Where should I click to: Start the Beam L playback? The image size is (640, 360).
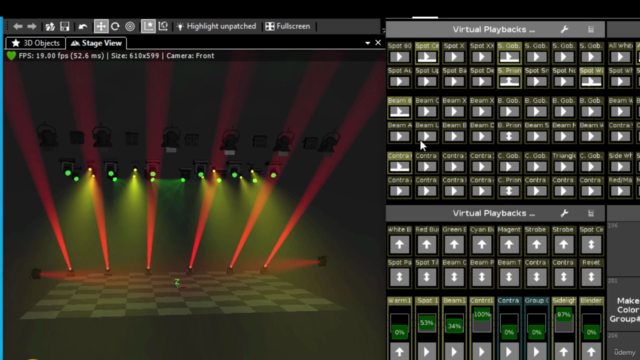(427, 136)
